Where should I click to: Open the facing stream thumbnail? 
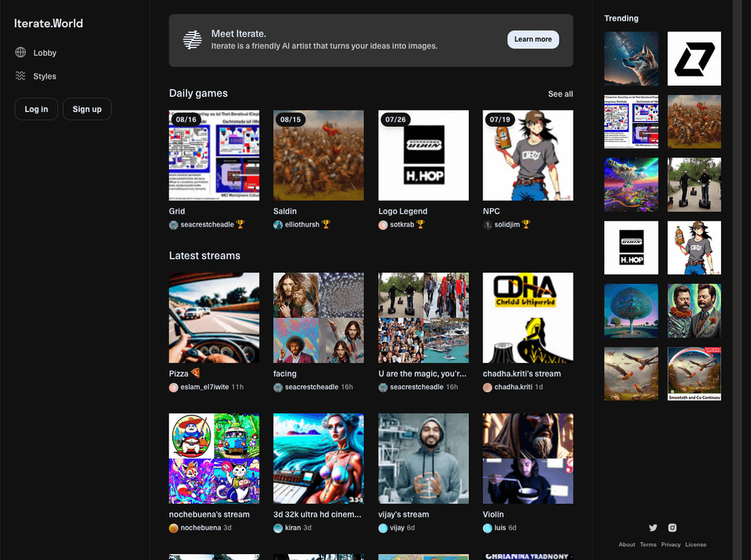pyautogui.click(x=318, y=318)
